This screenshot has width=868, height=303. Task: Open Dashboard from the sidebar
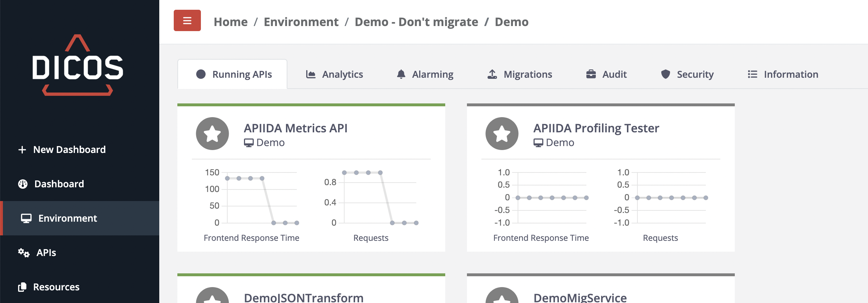pyautogui.click(x=59, y=184)
